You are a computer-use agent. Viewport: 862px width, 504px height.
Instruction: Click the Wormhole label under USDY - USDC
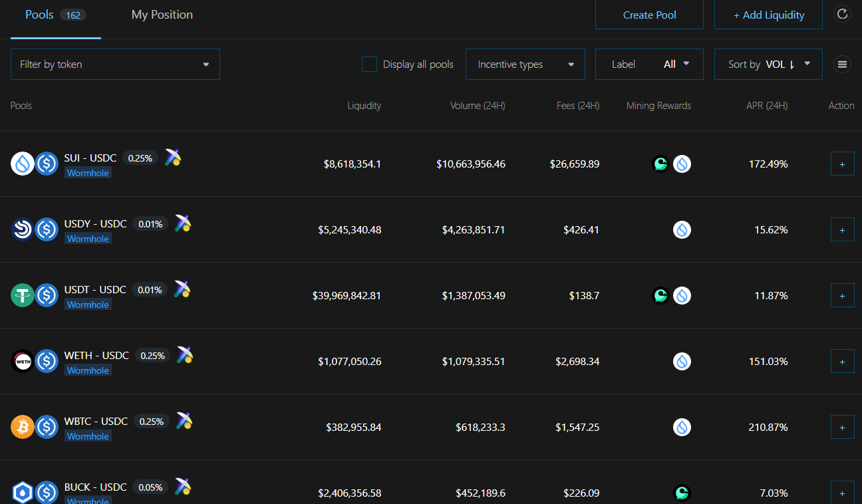point(88,239)
